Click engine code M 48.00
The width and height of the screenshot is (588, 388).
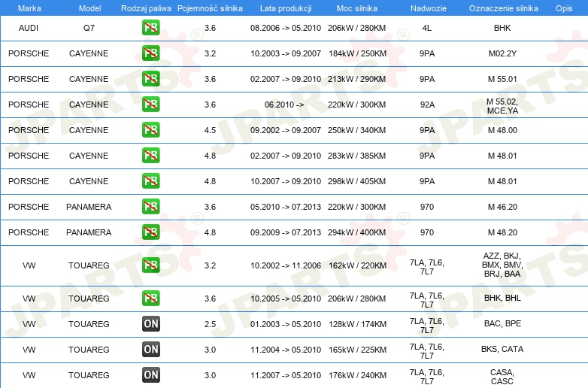(502, 130)
